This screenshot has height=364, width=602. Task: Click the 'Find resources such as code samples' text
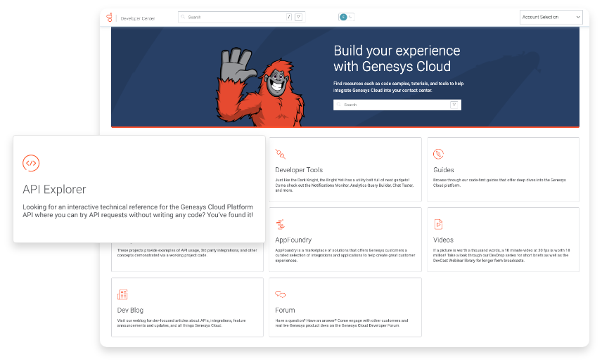398,86
